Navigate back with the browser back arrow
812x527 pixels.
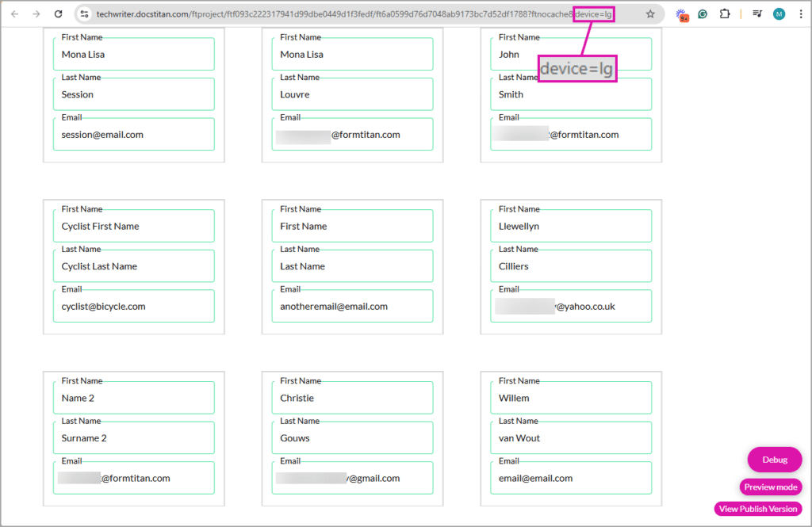tap(14, 13)
